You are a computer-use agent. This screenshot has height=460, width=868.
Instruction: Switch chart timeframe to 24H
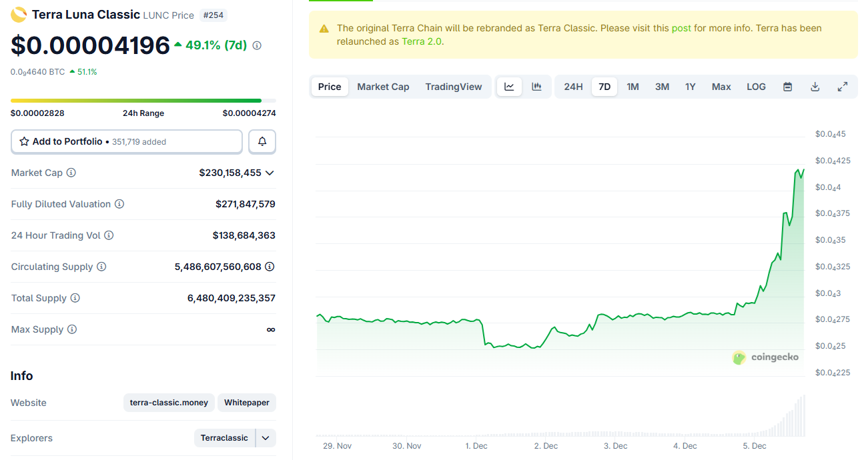(x=572, y=86)
